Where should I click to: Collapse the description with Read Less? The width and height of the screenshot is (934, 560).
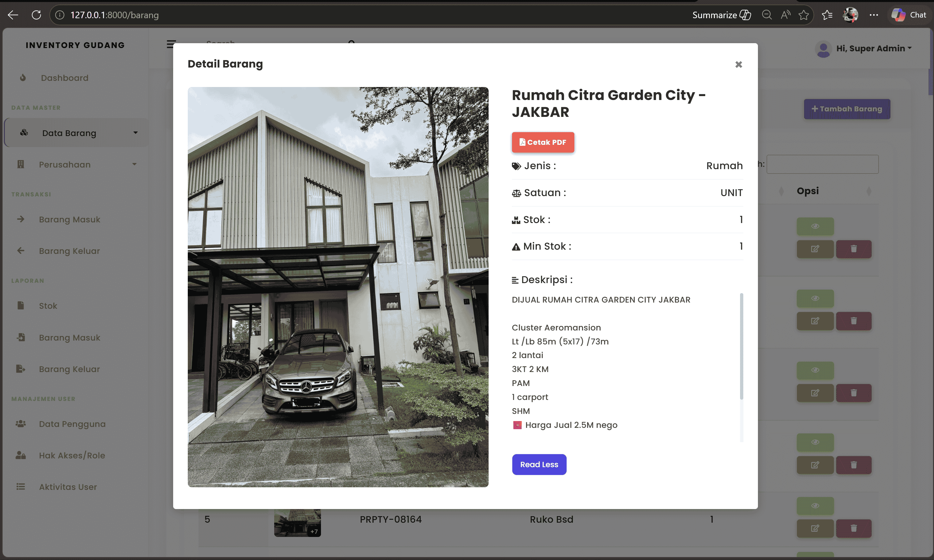[539, 465]
